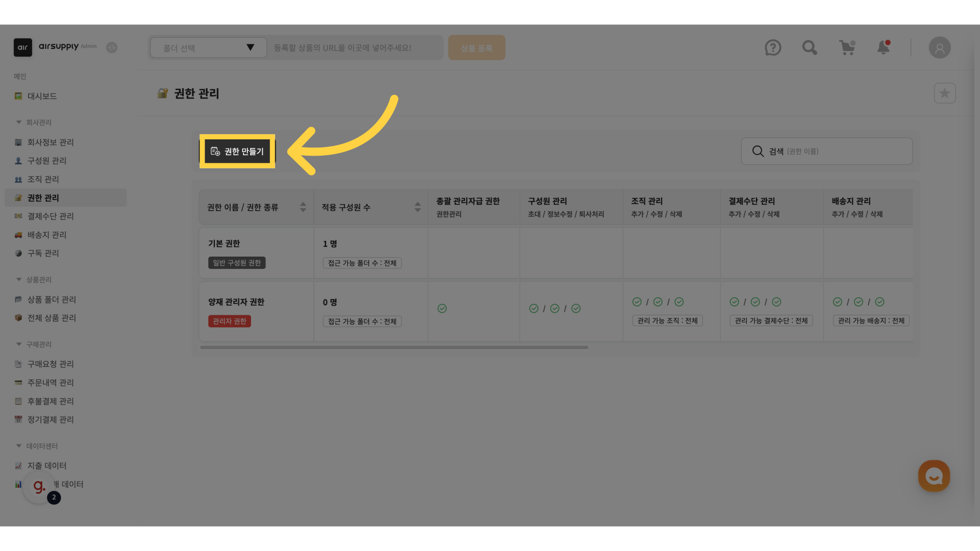Click the green check under 총괄 관리자급 권한
The image size is (980, 551).
click(x=442, y=309)
